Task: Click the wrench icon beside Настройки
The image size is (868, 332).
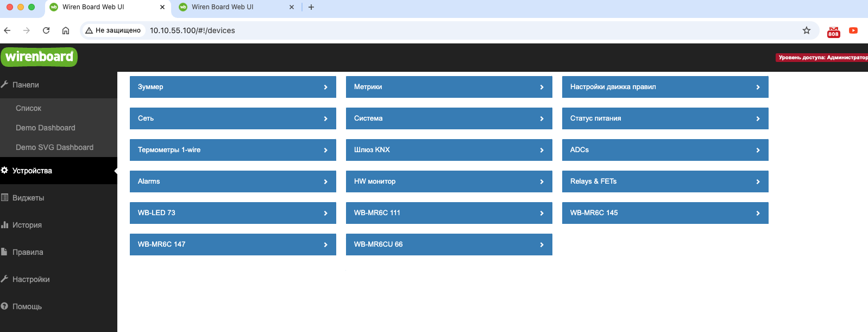Action: click(4, 279)
